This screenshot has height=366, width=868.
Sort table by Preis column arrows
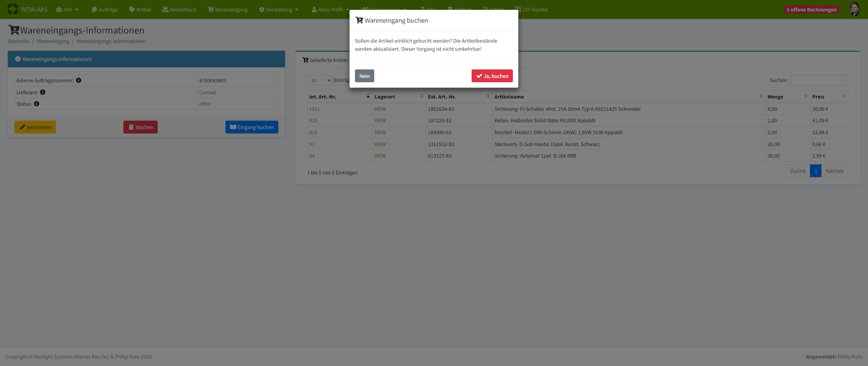[843, 97]
